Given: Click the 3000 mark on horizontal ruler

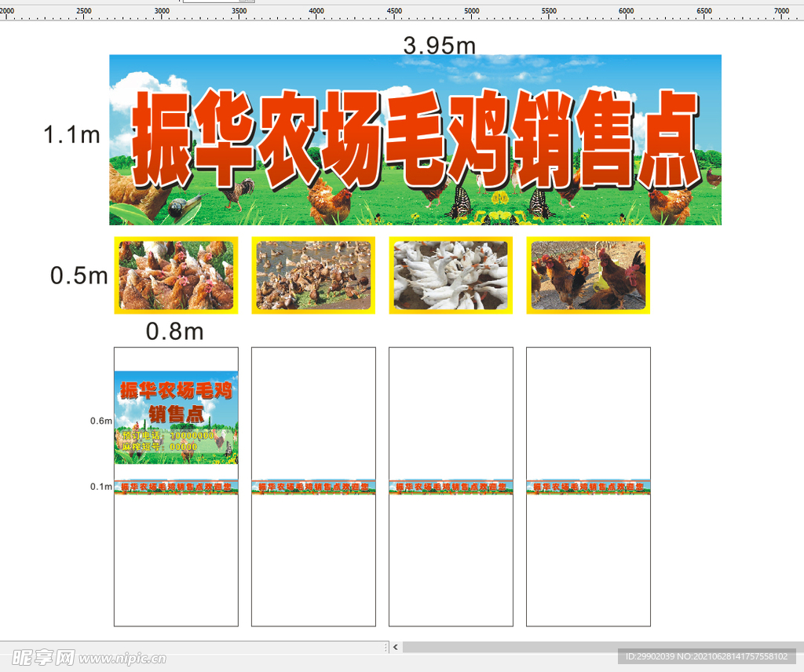Looking at the screenshot, I should tap(162, 11).
